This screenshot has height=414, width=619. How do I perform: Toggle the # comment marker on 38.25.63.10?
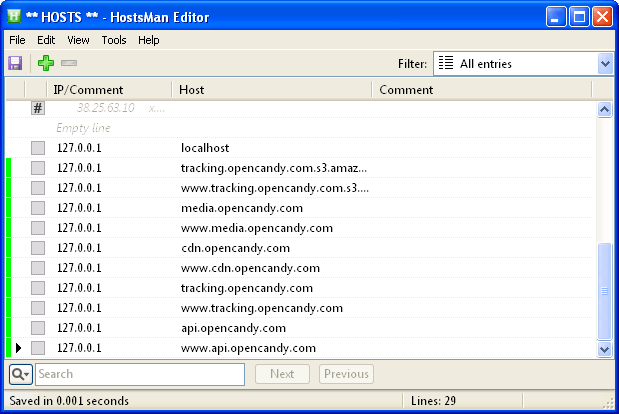38,108
